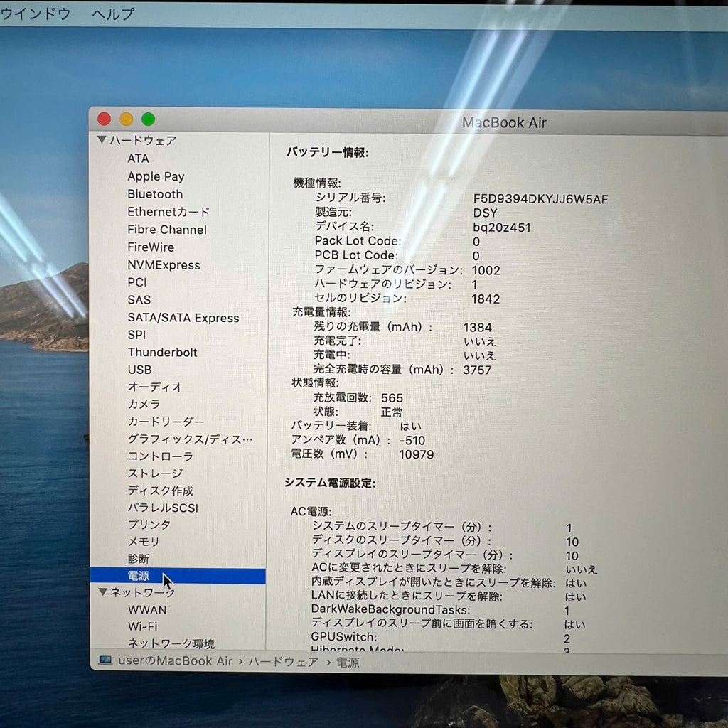Select FireWire in the sidebar
Viewport: 728px width, 728px height.
(x=151, y=247)
